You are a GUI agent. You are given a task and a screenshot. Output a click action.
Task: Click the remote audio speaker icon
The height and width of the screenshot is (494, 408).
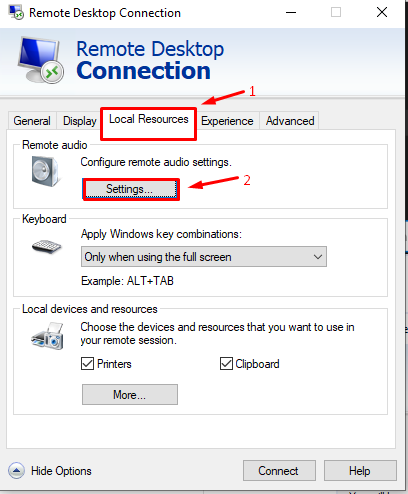tap(46, 171)
